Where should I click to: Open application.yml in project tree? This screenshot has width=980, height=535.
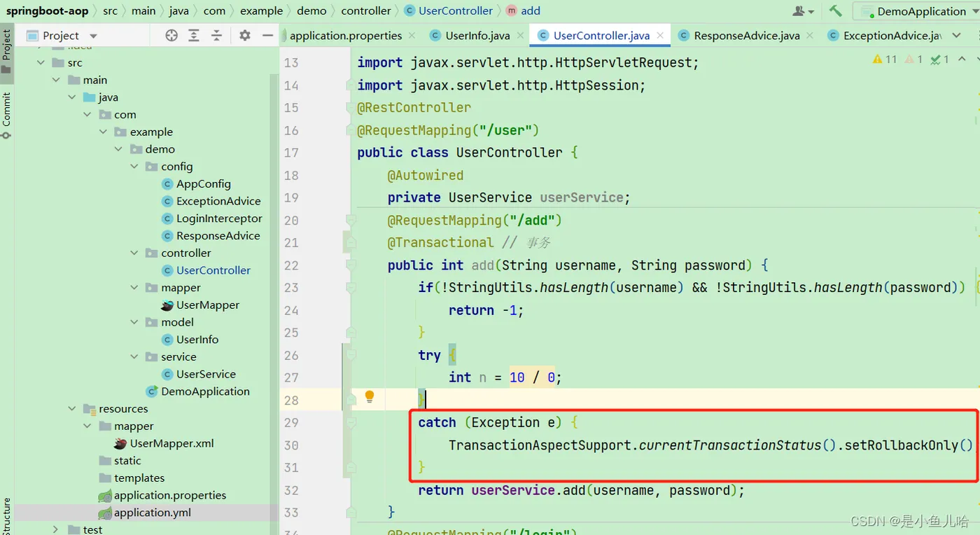tap(145, 513)
